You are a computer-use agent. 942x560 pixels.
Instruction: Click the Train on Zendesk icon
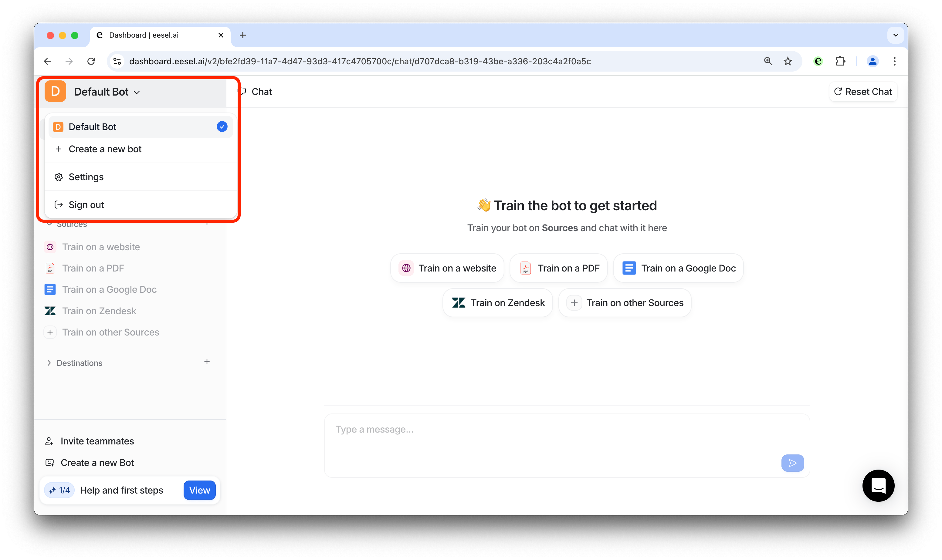coord(457,303)
